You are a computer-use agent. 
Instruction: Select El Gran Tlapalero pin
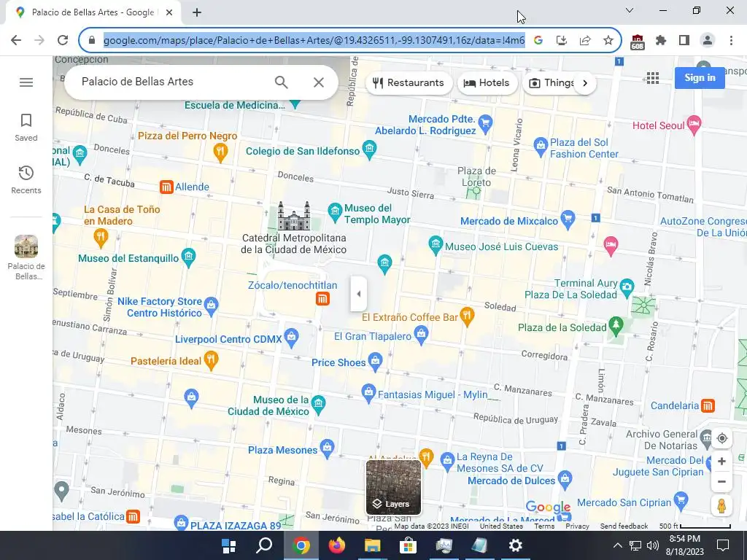point(421,335)
